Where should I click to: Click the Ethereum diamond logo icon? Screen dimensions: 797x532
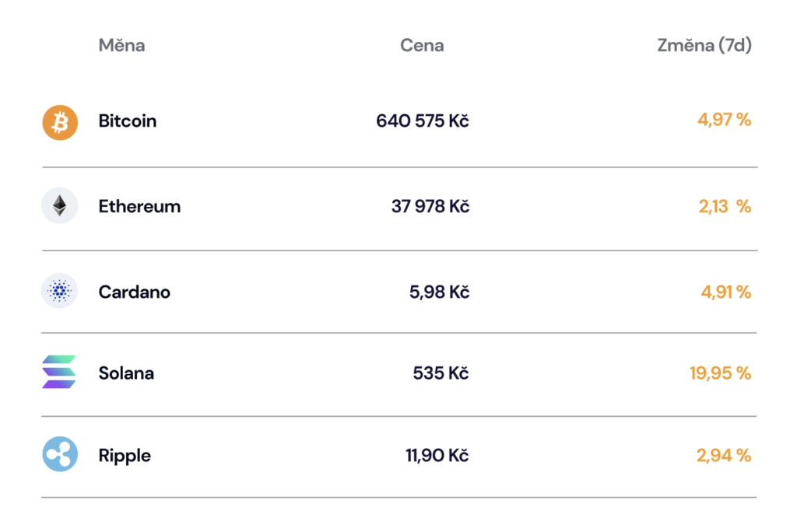pyautogui.click(x=59, y=206)
